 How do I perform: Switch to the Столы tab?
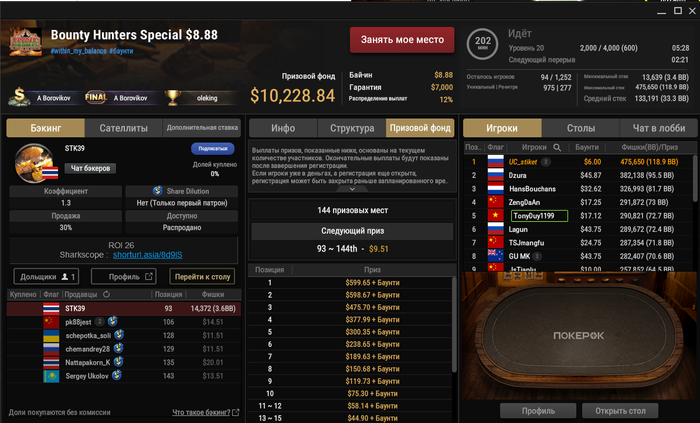581,128
